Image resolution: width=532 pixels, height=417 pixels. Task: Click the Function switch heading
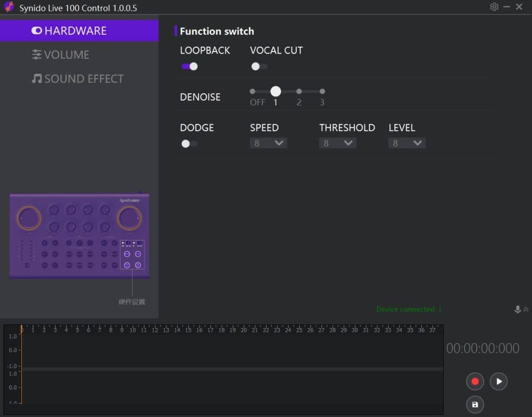pos(217,31)
